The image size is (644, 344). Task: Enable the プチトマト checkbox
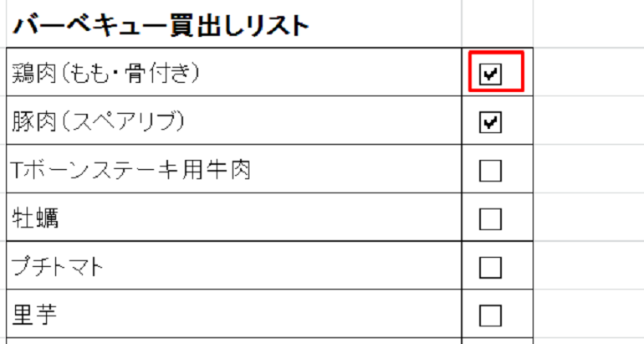491,268
